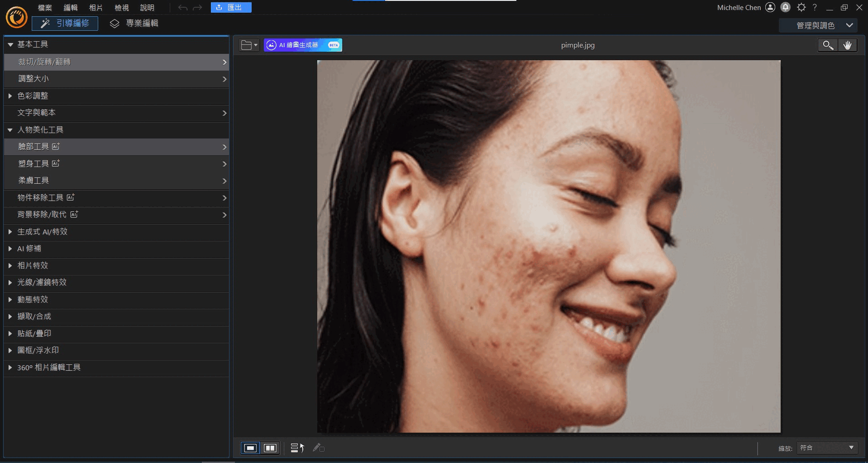Screen dimensions: 868x463
Task: Click the 匯出 export button
Action: (x=231, y=8)
